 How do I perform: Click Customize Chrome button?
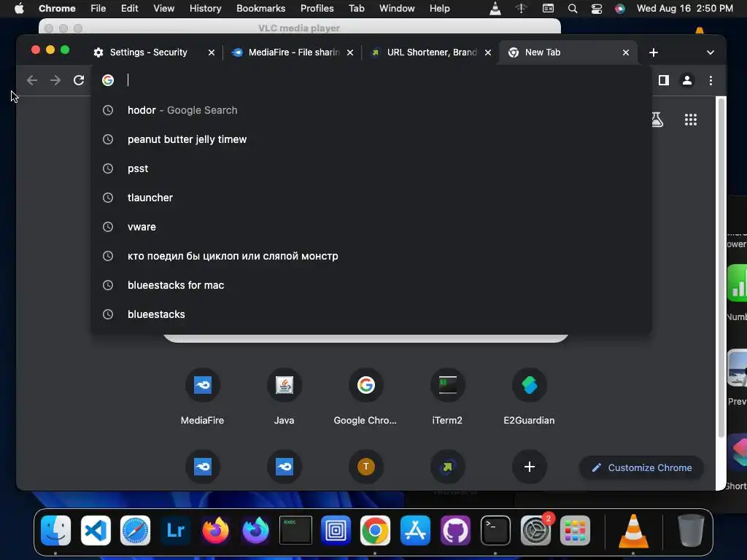coord(641,467)
